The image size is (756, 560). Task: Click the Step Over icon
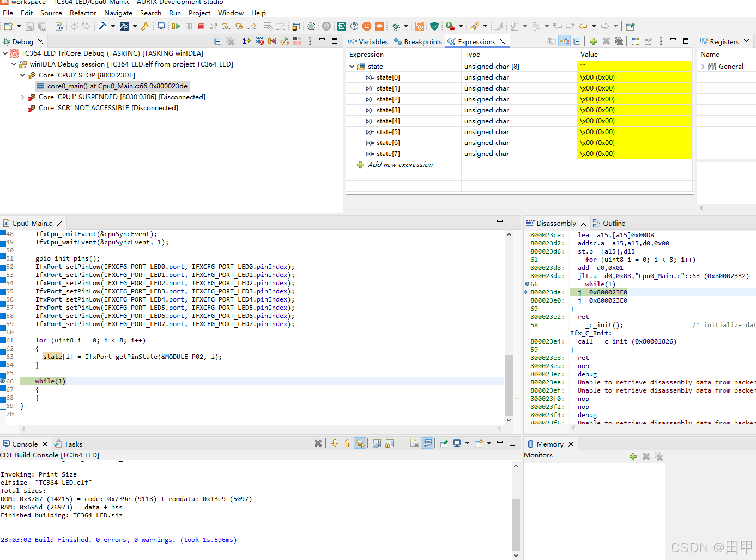239,26
